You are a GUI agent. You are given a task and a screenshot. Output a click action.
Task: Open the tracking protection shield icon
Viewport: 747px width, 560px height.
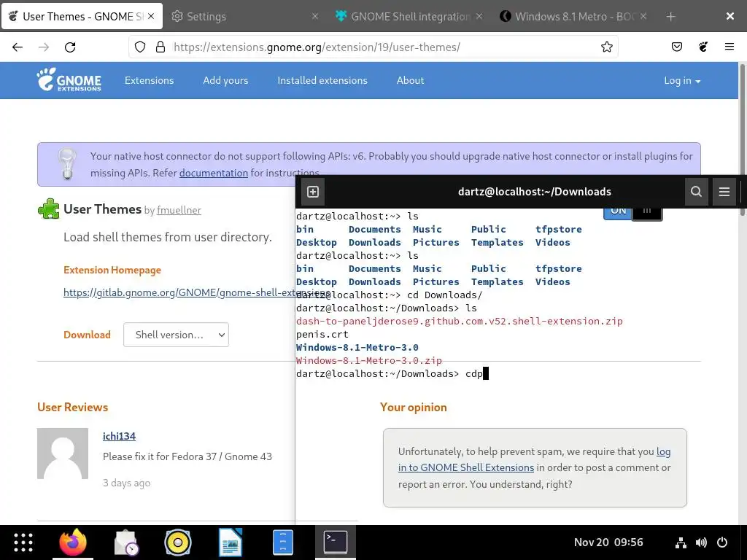(x=139, y=47)
